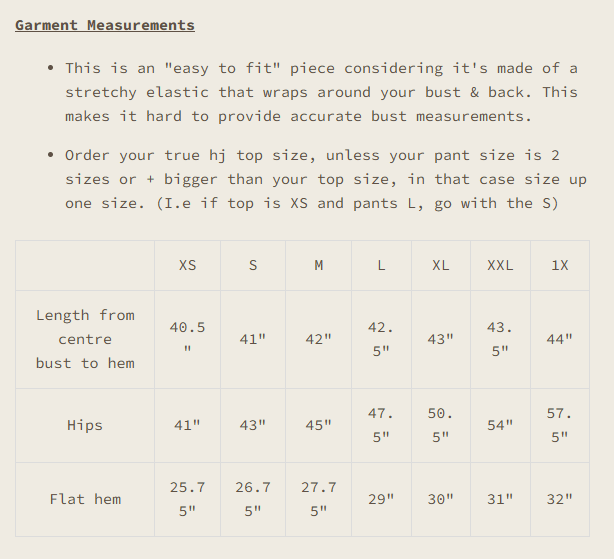
Task: Select the Hips measurement for size XS
Action: (x=187, y=425)
